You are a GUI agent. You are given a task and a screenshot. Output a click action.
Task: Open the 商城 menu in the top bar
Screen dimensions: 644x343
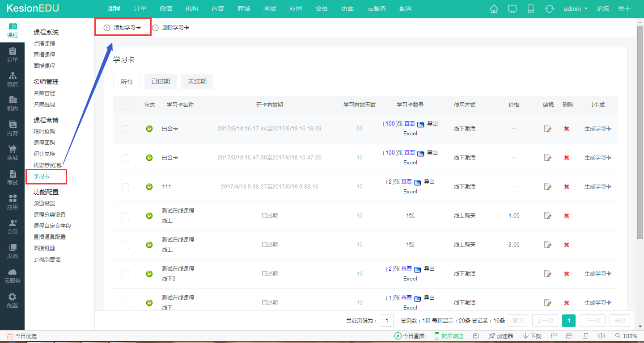[x=244, y=8]
